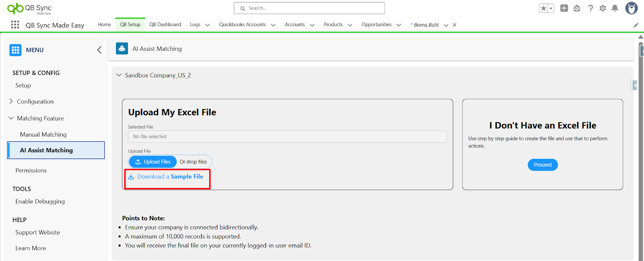Image resolution: width=644 pixels, height=261 pixels.
Task: Click the Global Actions plus icon
Action: pos(564,8)
